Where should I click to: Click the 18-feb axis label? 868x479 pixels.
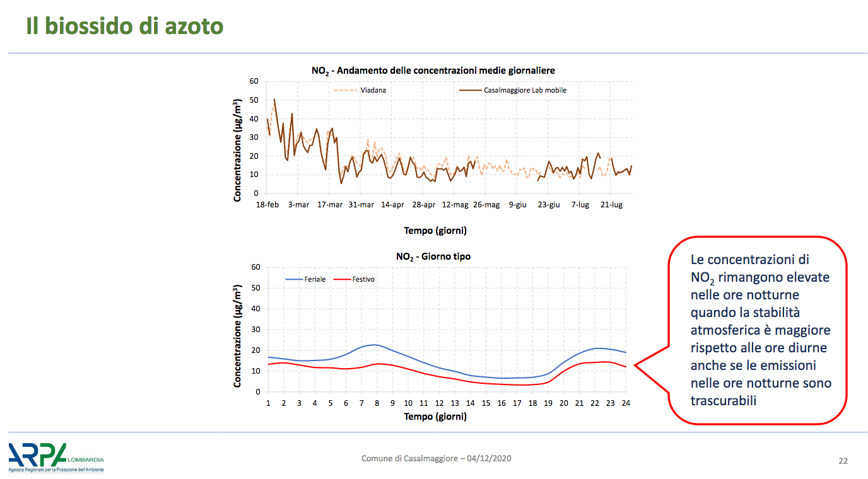(x=267, y=205)
